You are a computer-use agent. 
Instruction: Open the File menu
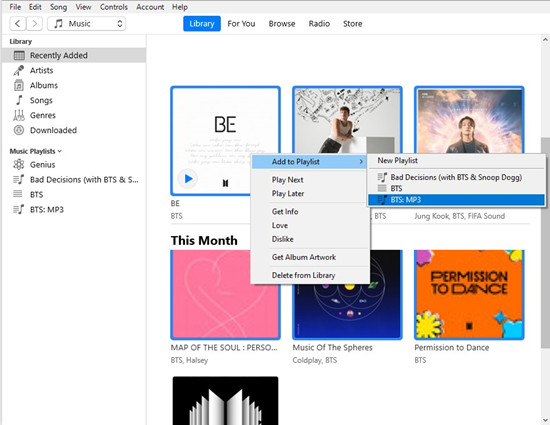pyautogui.click(x=15, y=7)
